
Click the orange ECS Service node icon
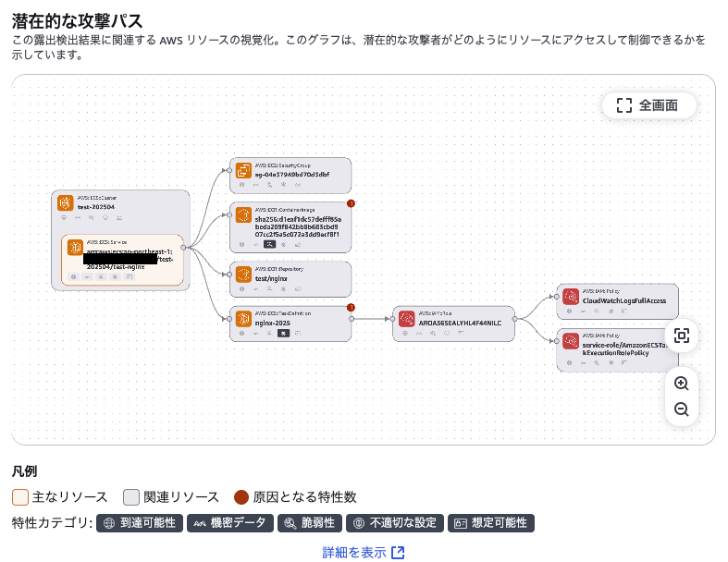75,247
